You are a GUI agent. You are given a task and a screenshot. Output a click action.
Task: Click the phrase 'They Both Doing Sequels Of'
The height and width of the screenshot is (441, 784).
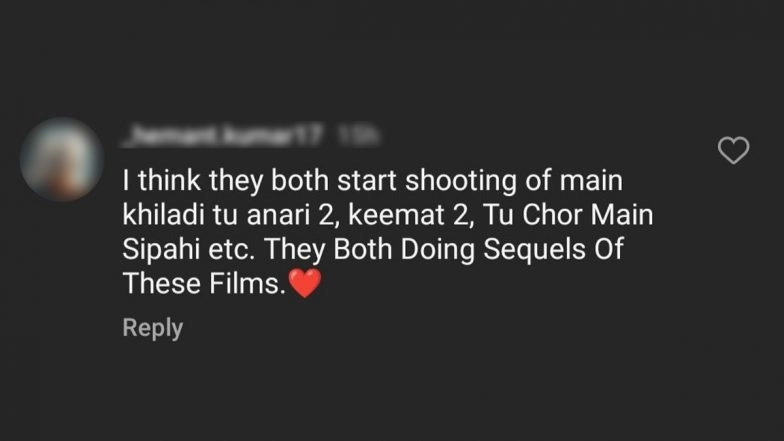point(444,250)
